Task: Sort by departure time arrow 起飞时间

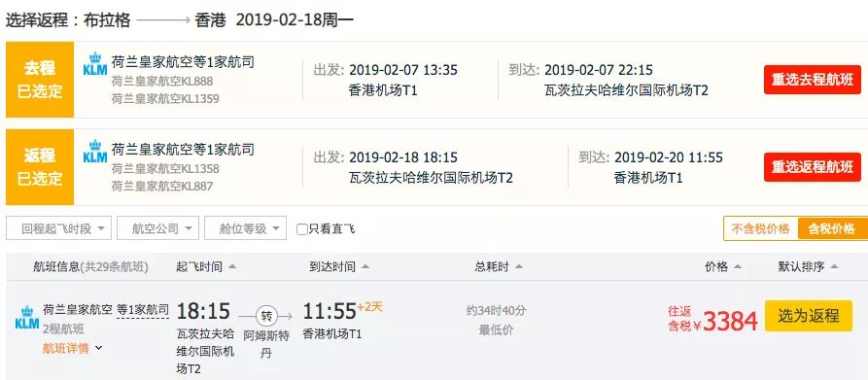Action: (232, 267)
